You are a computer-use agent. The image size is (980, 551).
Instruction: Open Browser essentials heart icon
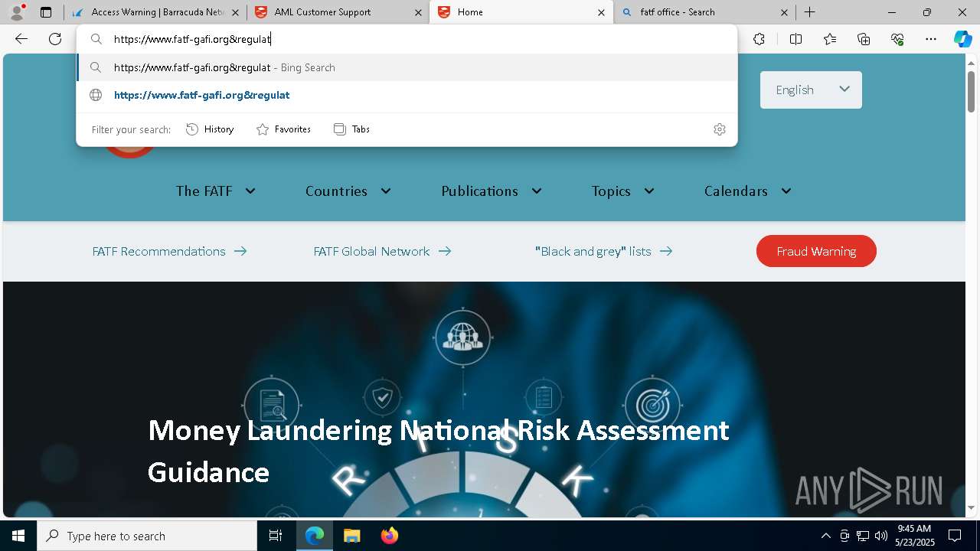897,39
